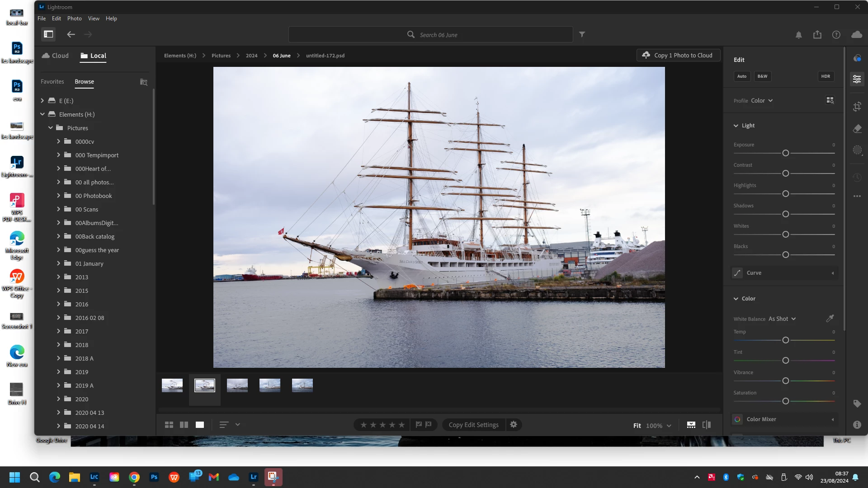The width and height of the screenshot is (868, 488).
Task: Open the profile browser grid icon
Action: [x=830, y=100]
